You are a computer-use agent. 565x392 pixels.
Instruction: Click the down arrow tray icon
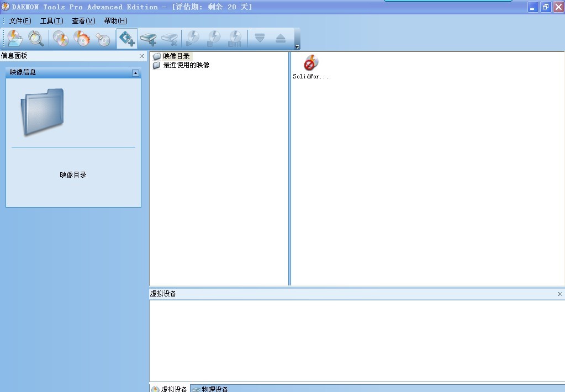point(260,38)
